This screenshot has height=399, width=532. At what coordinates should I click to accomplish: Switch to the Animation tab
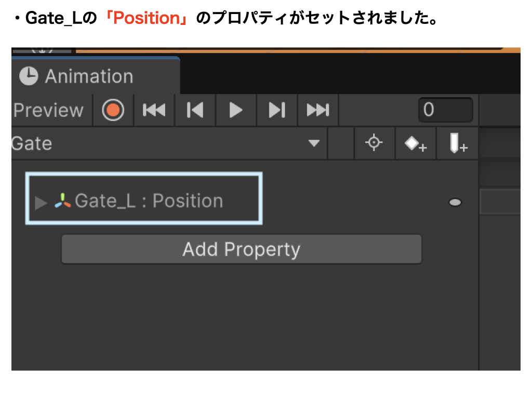point(88,76)
